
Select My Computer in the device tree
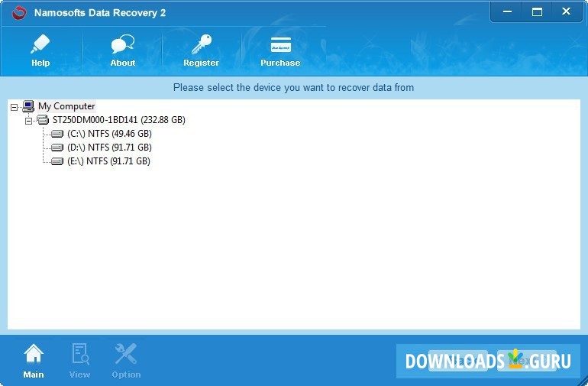pyautogui.click(x=66, y=106)
